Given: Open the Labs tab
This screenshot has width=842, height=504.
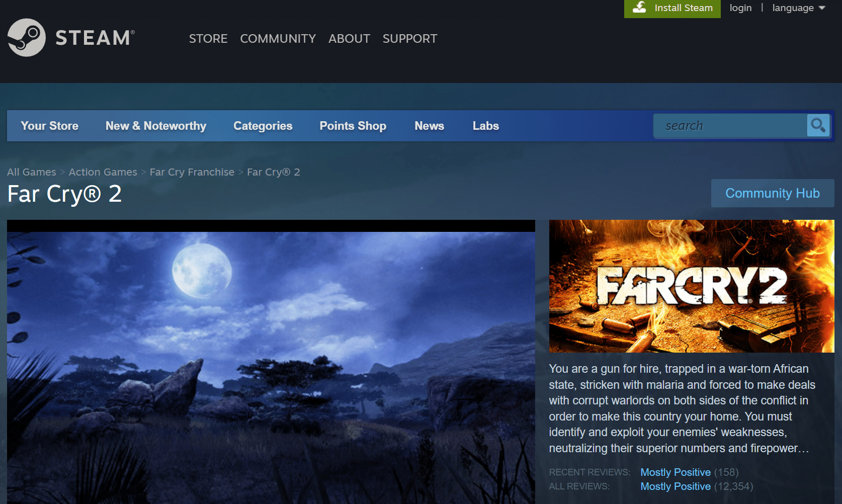Looking at the screenshot, I should pos(486,126).
